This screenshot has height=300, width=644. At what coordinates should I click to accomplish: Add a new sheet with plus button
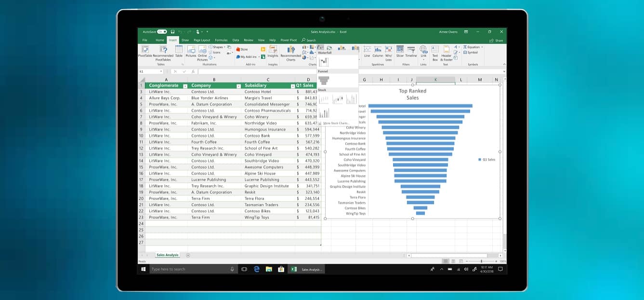(x=188, y=255)
